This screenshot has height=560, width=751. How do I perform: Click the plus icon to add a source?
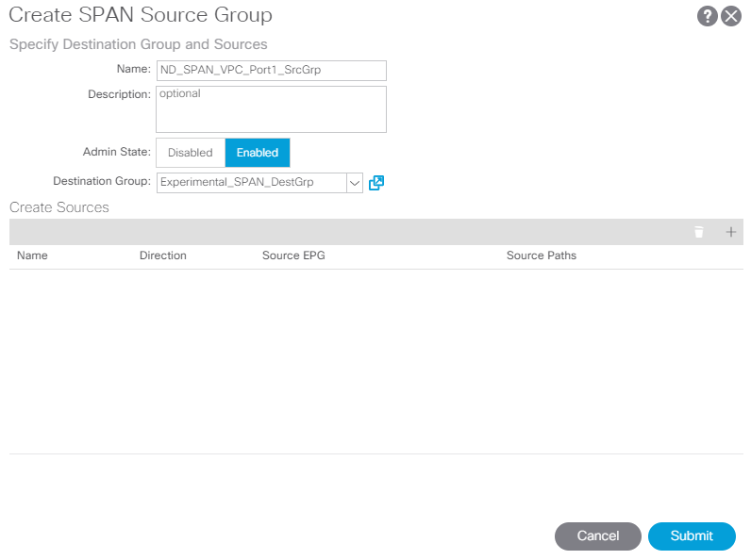coord(730,232)
